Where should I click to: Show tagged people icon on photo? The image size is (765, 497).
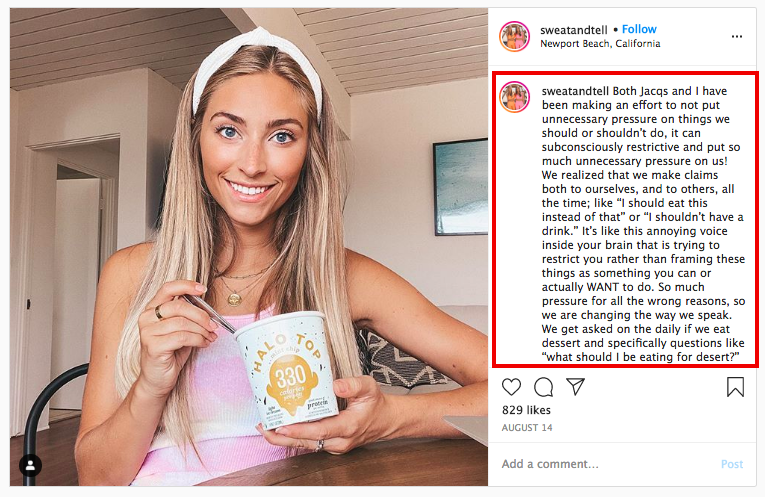30,465
